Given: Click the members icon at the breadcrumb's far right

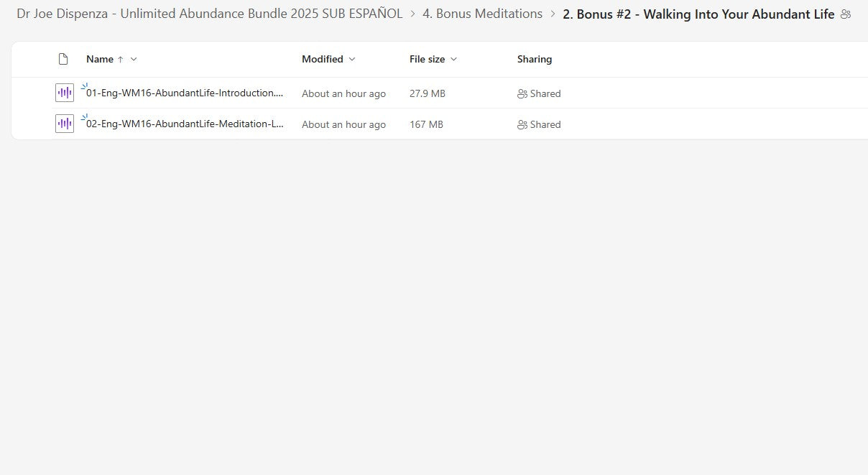Looking at the screenshot, I should [846, 13].
